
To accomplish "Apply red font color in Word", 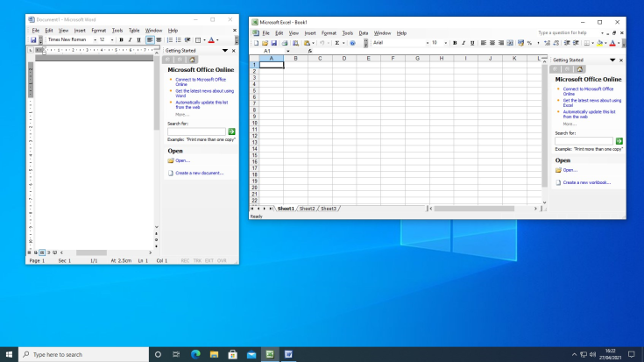I will point(211,39).
